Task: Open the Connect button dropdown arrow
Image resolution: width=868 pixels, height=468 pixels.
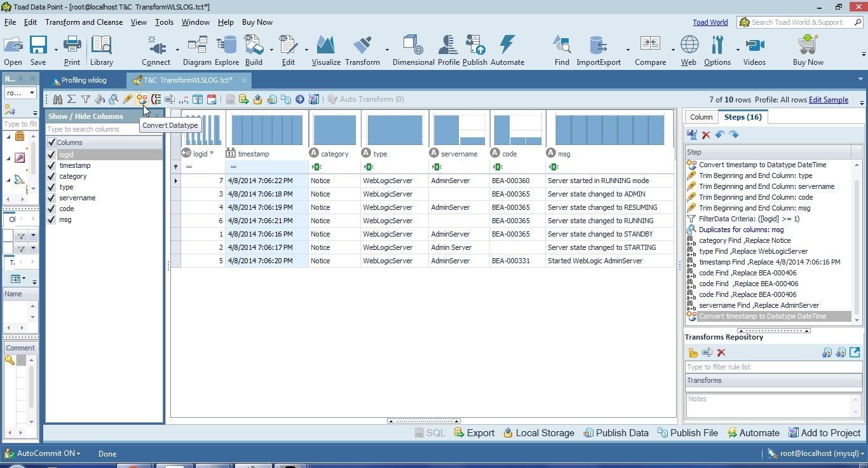Action: (x=177, y=50)
